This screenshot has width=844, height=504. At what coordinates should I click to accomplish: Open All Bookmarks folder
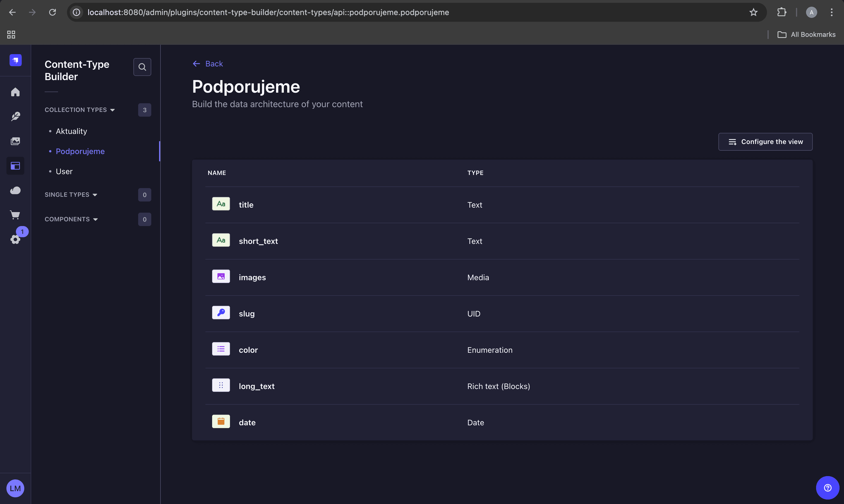806,34
